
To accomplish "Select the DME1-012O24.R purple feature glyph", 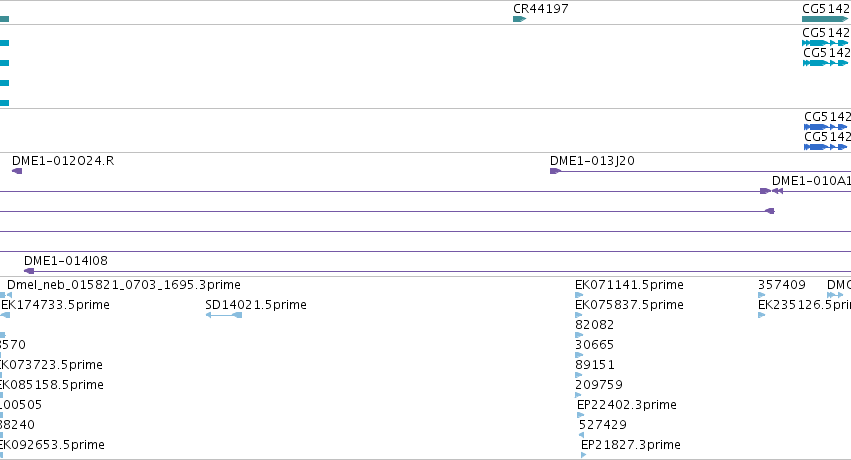I will coord(17,171).
